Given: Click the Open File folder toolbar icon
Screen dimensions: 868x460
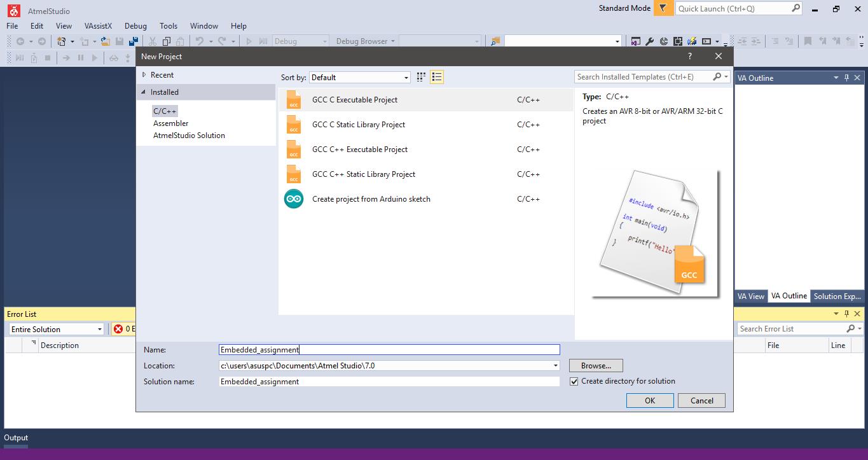Looking at the screenshot, I should pos(106,41).
